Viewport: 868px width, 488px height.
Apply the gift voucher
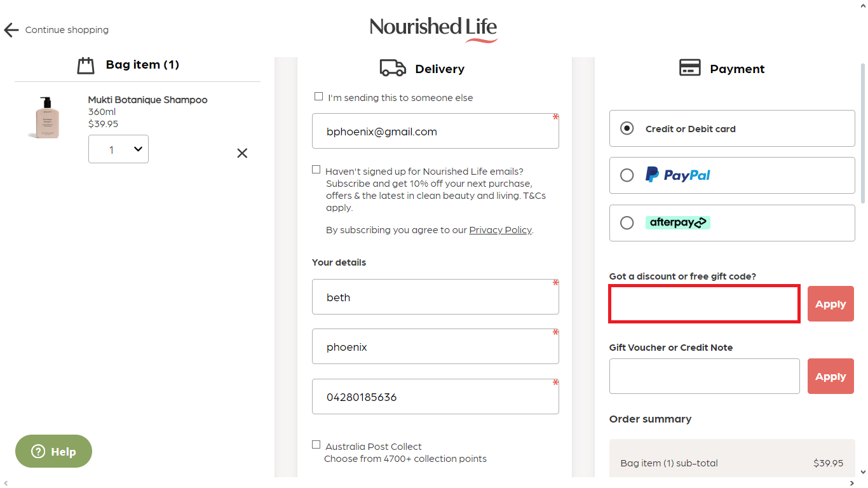831,376
